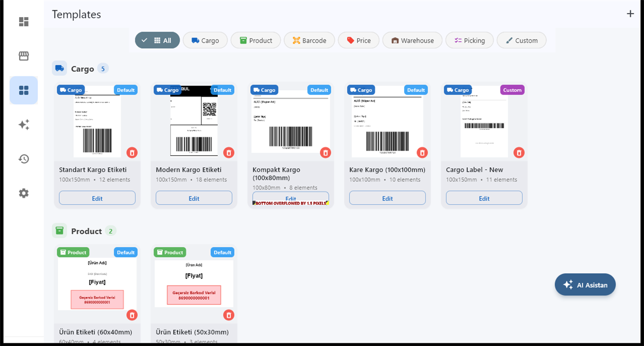
Task: Click the Kare Kargo (100x100mm) title
Action: (x=387, y=169)
